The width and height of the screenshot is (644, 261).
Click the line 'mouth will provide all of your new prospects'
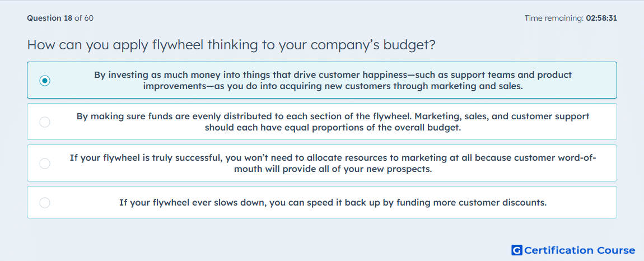[x=333, y=169]
